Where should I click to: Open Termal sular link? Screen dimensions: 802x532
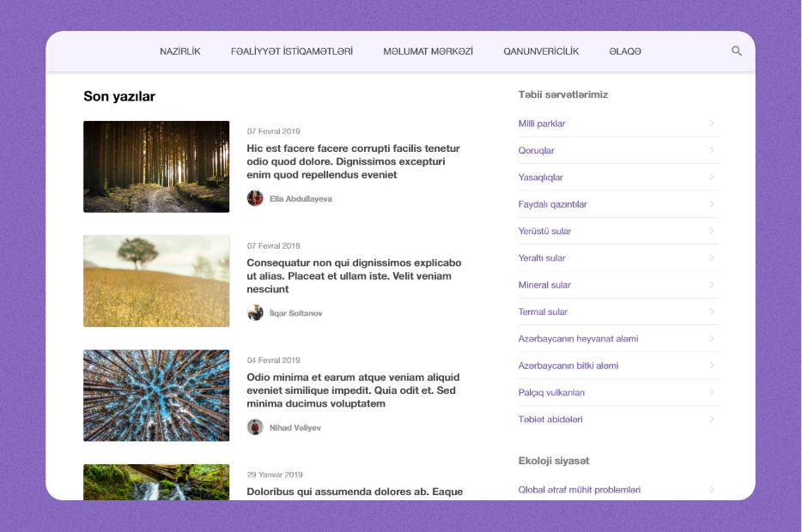[x=543, y=311]
